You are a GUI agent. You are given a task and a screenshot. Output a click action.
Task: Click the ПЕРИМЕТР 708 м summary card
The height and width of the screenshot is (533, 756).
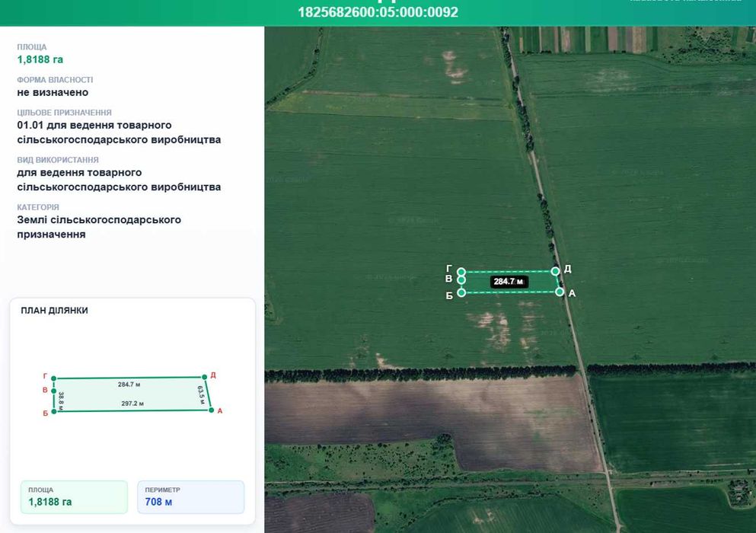pyautogui.click(x=191, y=496)
